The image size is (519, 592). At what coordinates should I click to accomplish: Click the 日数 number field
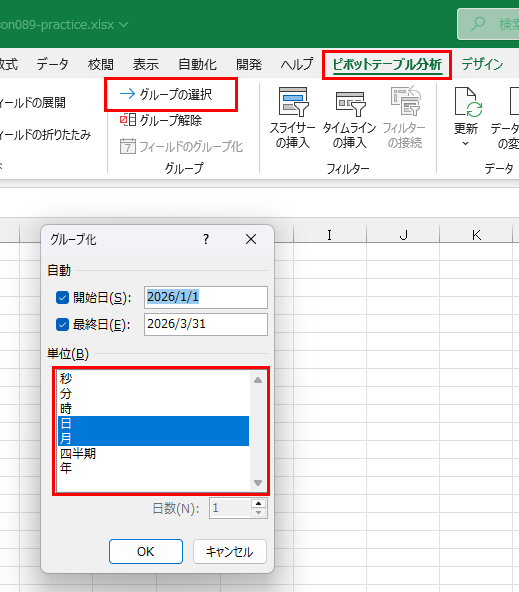pyautogui.click(x=230, y=508)
